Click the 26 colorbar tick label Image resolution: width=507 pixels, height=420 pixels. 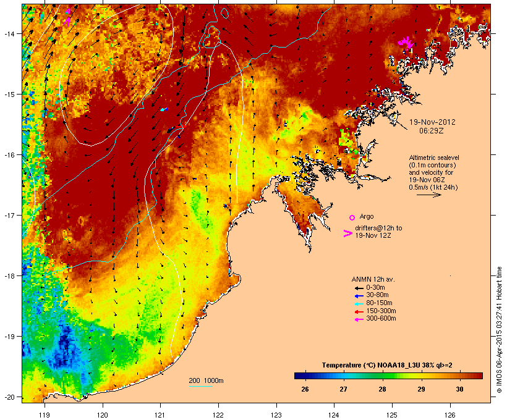(305, 389)
